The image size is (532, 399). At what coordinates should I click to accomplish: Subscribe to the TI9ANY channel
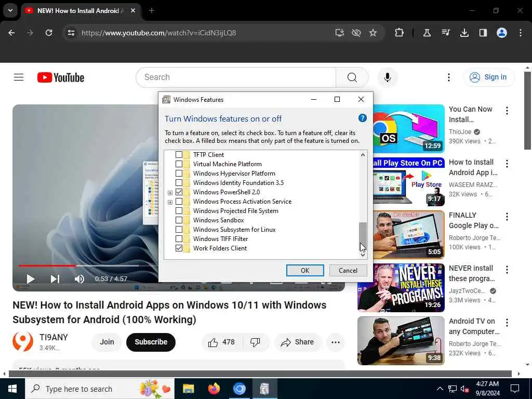coord(151,342)
